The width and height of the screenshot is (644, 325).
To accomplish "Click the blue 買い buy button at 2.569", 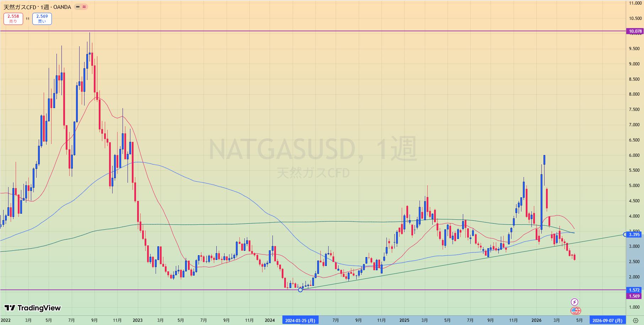I will [x=42, y=19].
